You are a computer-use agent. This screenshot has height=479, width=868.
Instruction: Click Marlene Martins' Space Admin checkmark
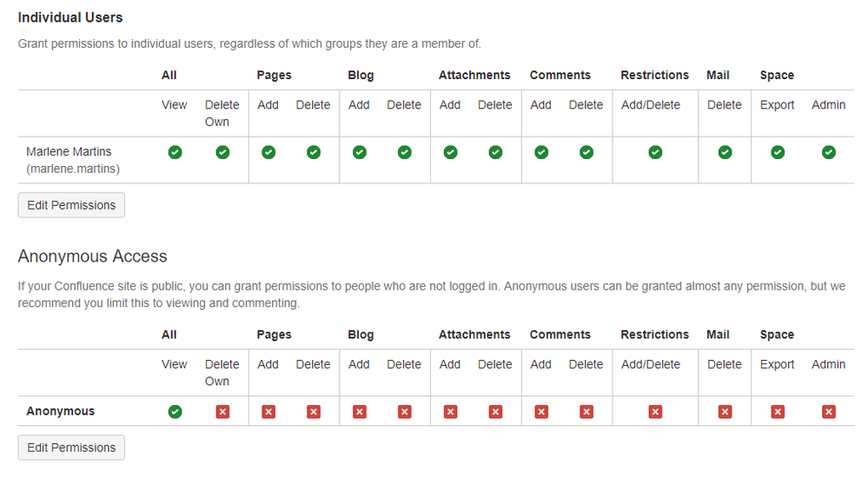pyautogui.click(x=829, y=152)
